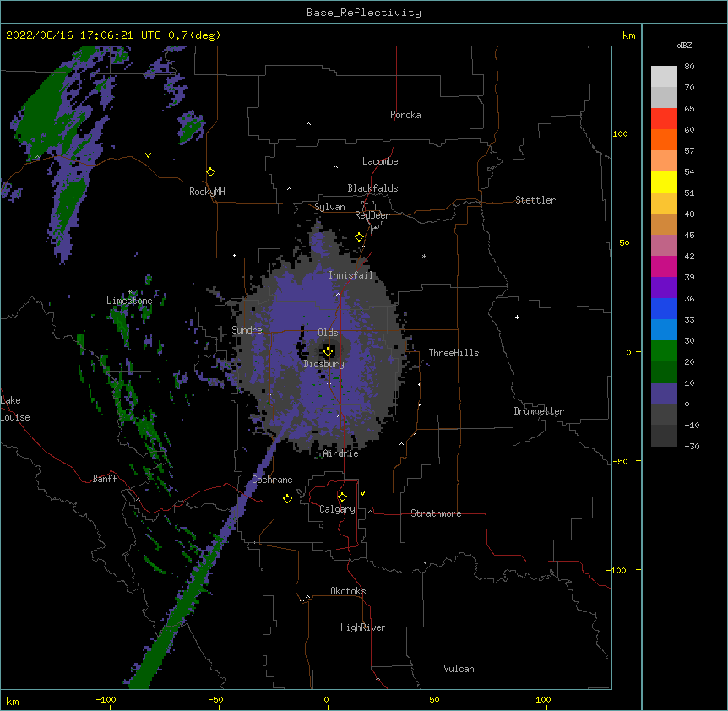Click the 80 value in the dBZ legend

(x=689, y=67)
